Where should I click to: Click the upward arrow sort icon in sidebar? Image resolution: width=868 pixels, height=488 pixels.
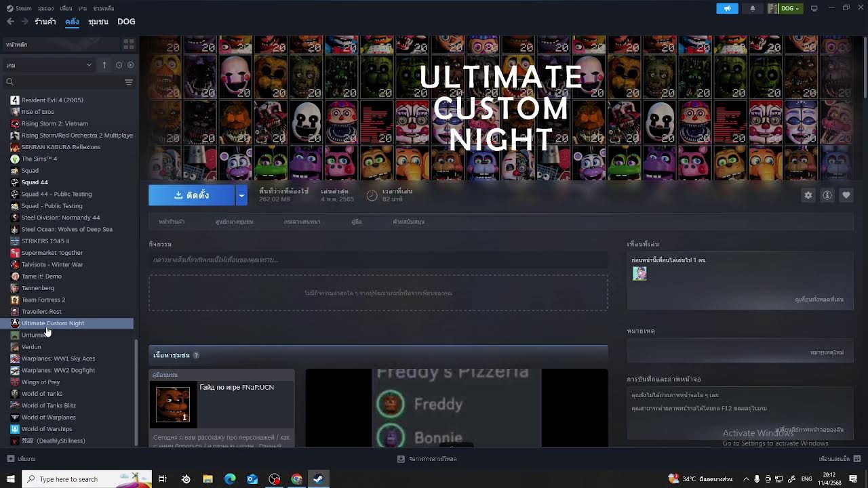coord(104,65)
